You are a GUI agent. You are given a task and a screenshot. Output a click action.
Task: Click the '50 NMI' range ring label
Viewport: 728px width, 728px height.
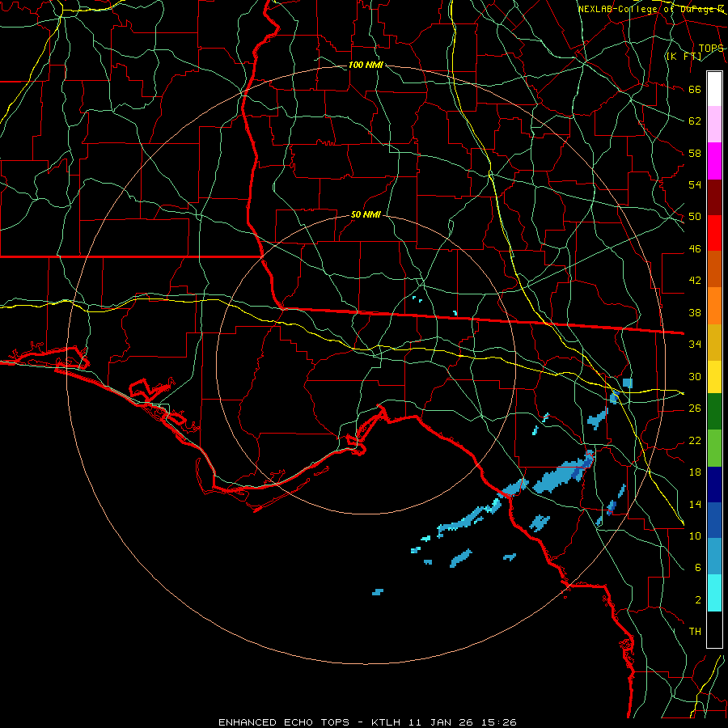pos(366,214)
